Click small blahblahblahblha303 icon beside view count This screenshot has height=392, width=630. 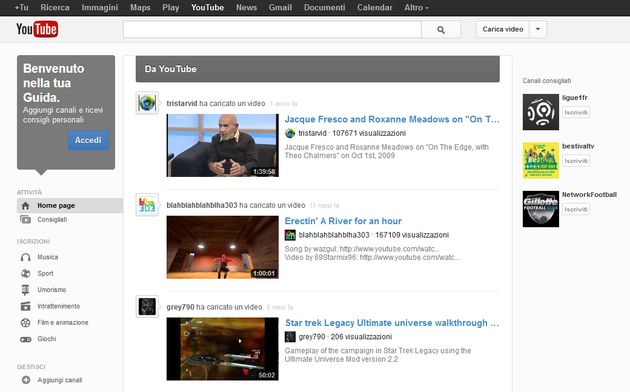point(290,235)
